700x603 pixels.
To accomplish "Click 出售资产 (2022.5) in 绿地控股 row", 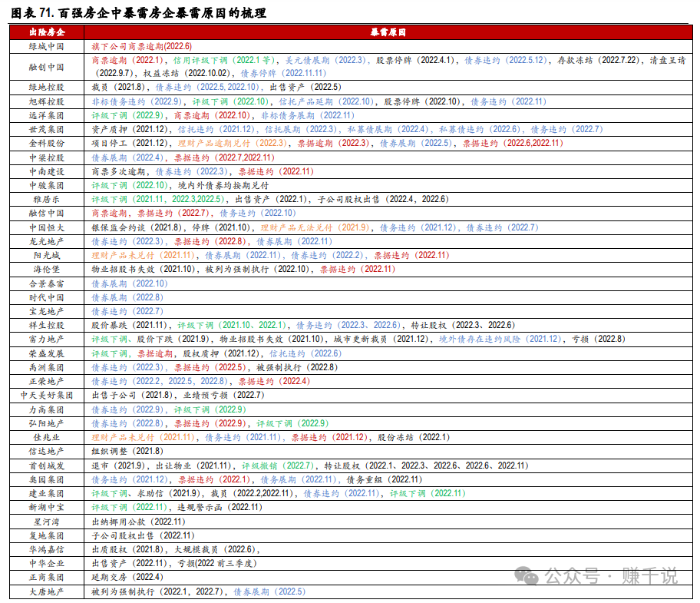I will point(305,87).
